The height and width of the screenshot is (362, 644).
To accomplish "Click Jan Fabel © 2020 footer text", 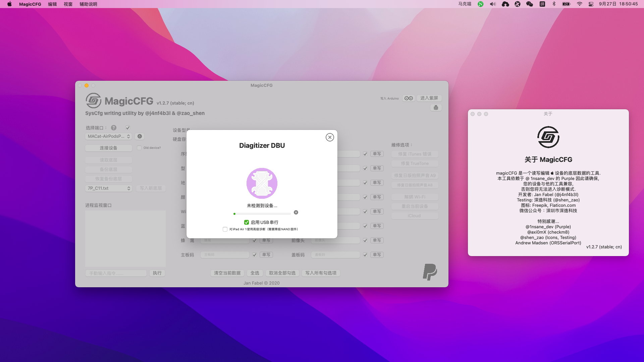I will pyautogui.click(x=262, y=283).
